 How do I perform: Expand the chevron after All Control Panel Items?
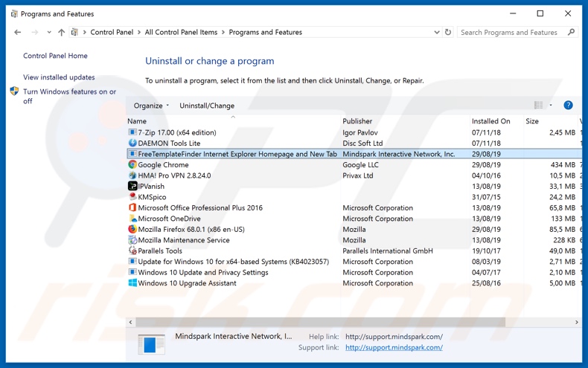(223, 32)
